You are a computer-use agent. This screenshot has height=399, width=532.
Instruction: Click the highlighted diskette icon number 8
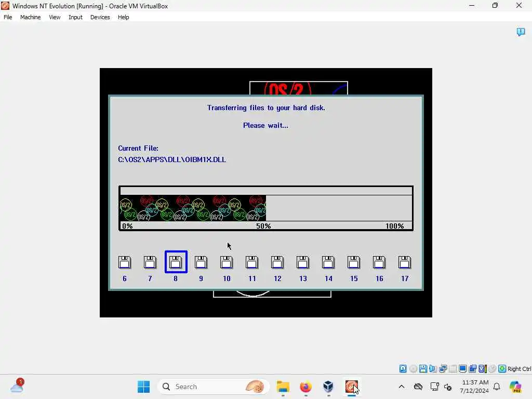(176, 262)
